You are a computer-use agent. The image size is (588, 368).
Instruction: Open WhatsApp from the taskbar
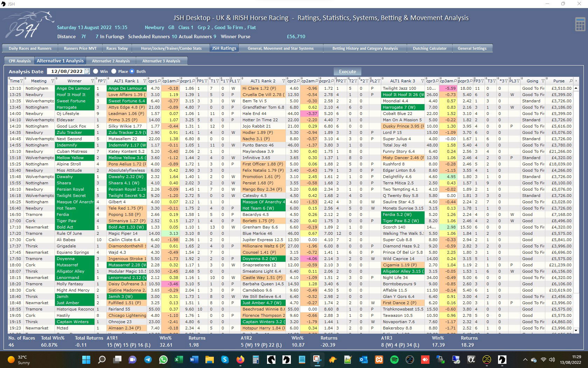pos(163,360)
